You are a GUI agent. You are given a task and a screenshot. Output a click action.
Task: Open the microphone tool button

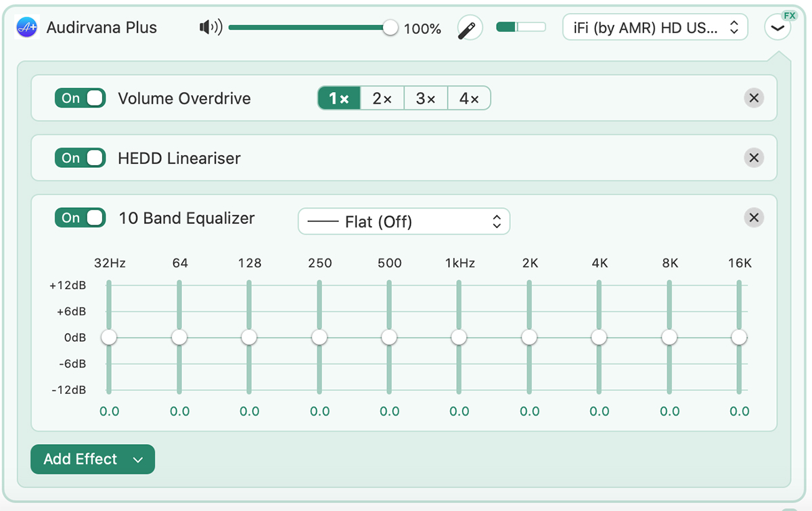(x=470, y=28)
